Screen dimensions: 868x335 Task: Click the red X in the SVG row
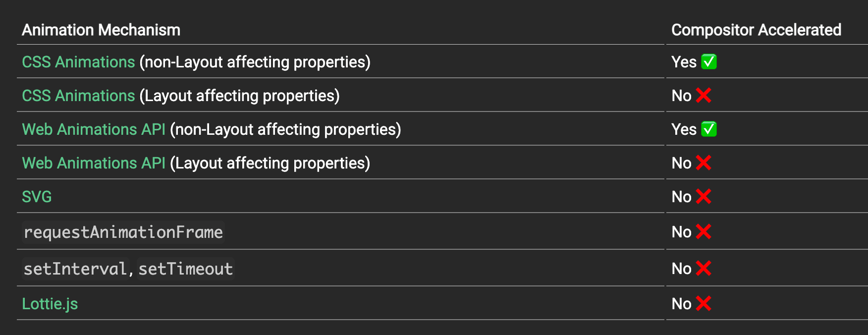[704, 196]
